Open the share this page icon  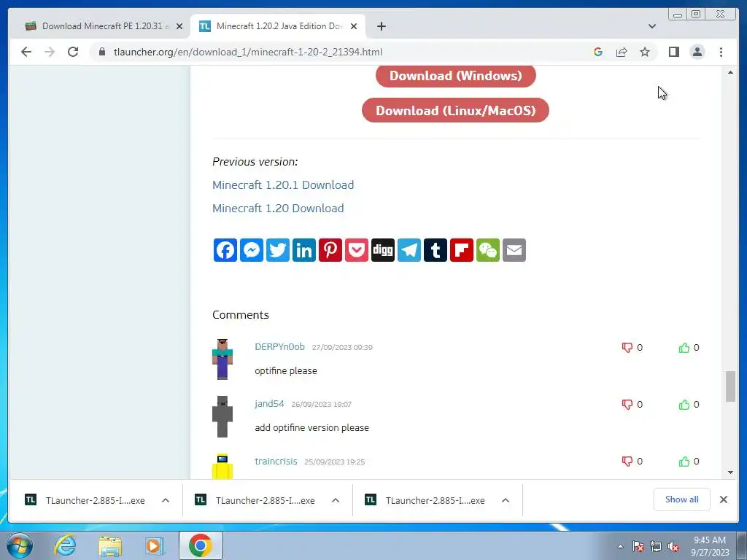(622, 52)
